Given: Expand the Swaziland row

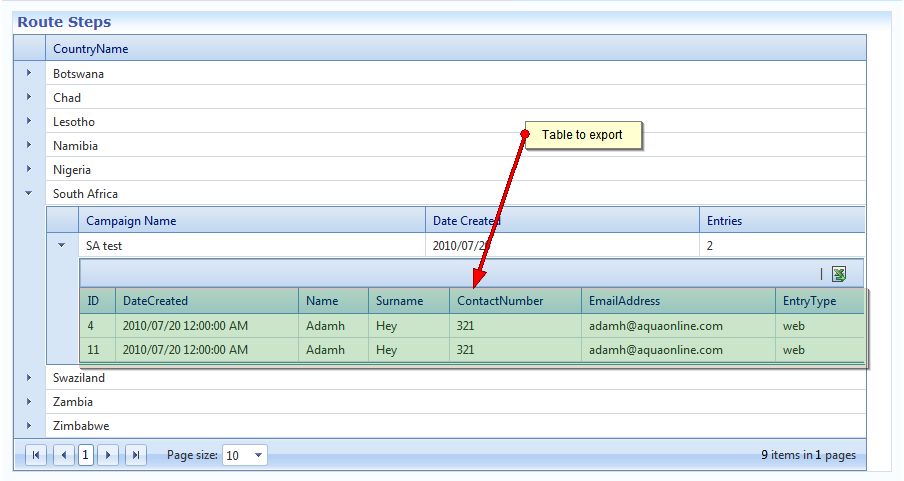Looking at the screenshot, I should (x=29, y=377).
